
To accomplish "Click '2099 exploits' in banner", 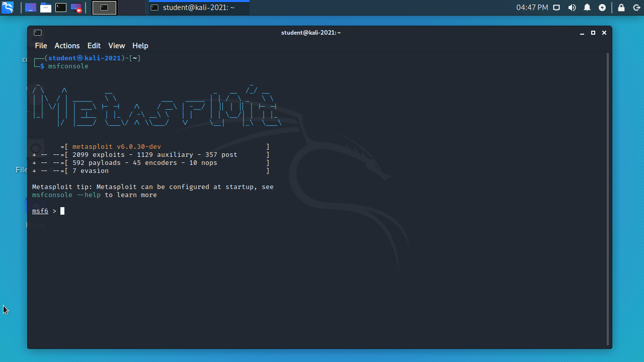I will click(99, 155).
